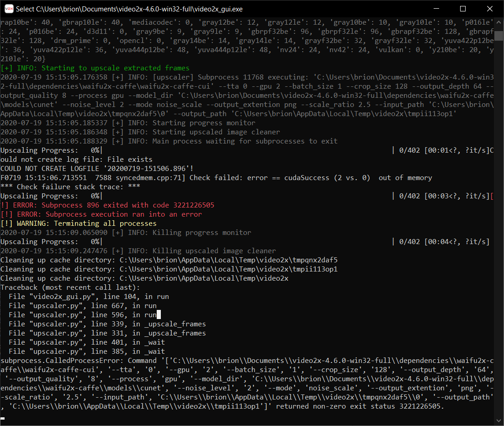504x426 pixels.
Task: Click red 'Subprocess 896 exited with code 3221226505' line
Action: [x=107, y=205]
